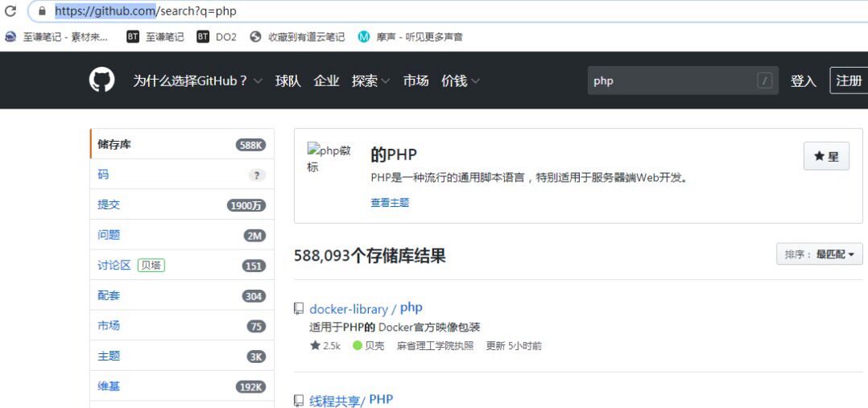Click the broken php徽标 image
868x408 pixels.
[x=329, y=158]
